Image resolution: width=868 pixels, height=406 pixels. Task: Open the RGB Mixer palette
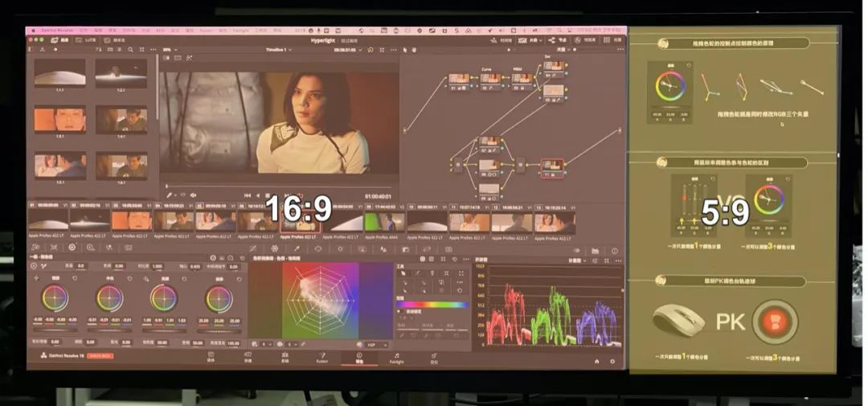click(109, 248)
